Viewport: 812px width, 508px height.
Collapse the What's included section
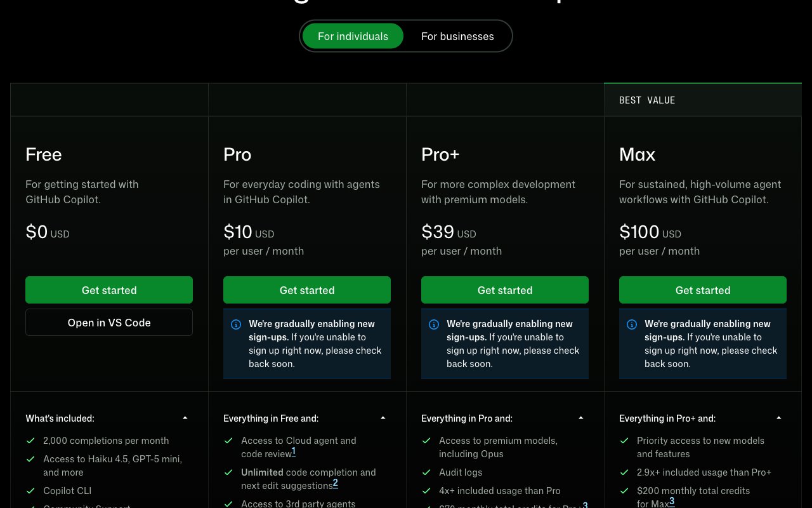185,418
